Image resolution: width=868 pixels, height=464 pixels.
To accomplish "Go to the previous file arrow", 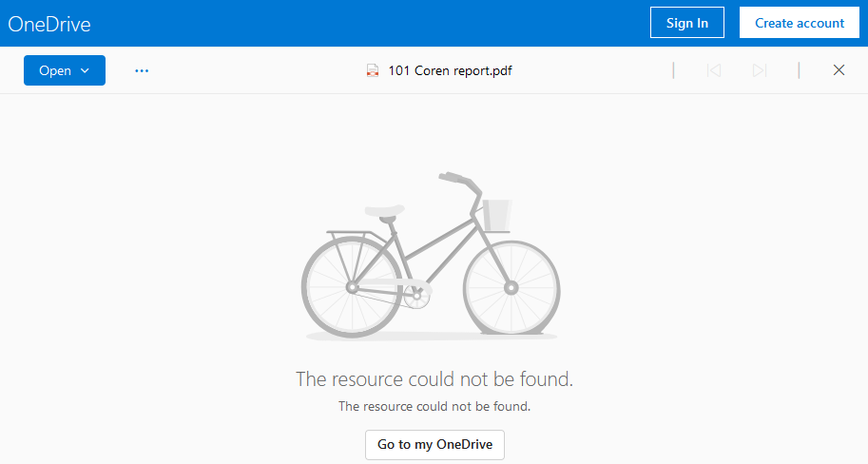I will coord(714,70).
